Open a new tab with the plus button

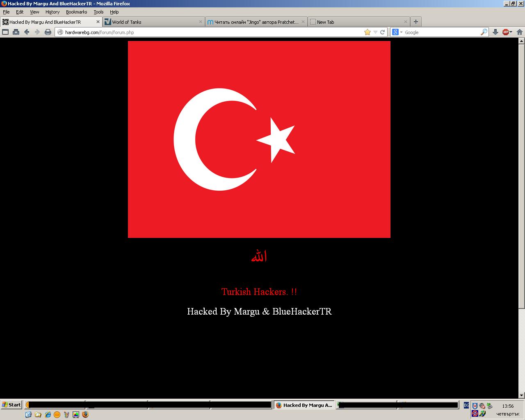point(415,22)
